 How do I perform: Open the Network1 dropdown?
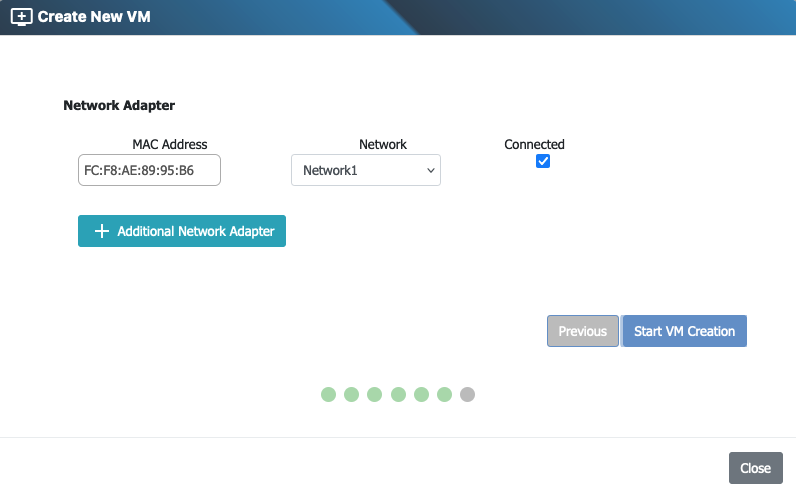[366, 170]
